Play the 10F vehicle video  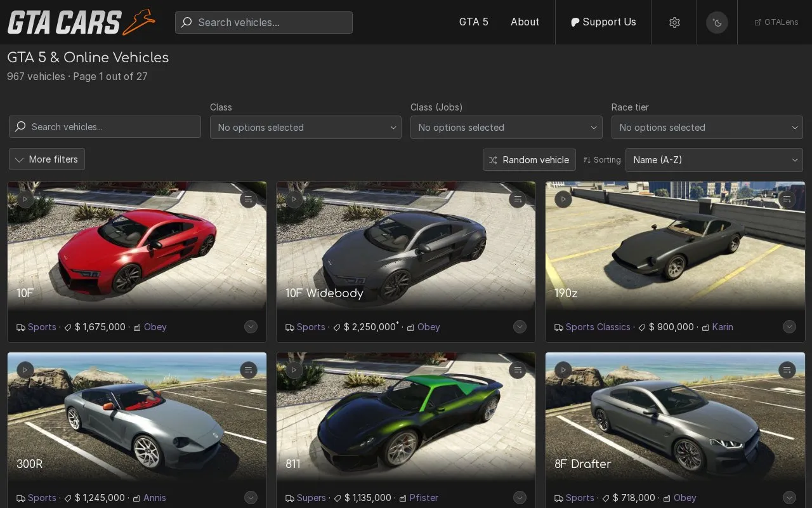(25, 199)
